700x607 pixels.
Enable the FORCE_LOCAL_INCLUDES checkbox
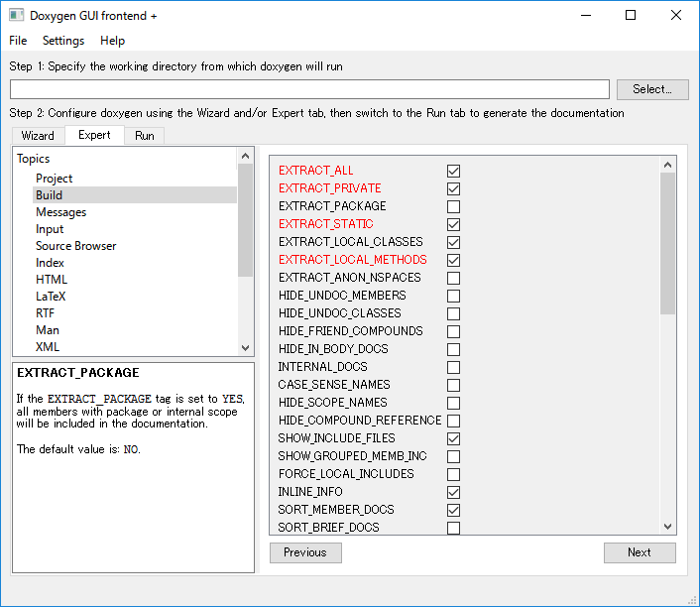tap(453, 474)
